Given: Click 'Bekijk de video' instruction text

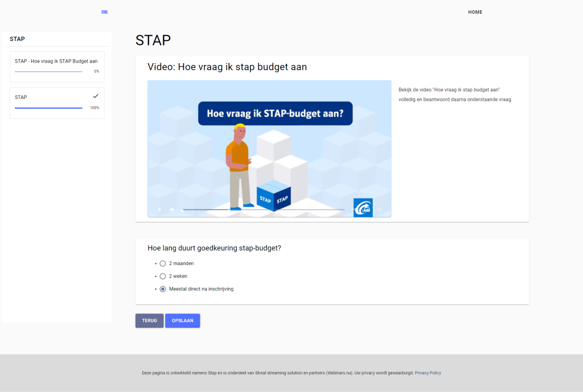Looking at the screenshot, I should [x=455, y=95].
